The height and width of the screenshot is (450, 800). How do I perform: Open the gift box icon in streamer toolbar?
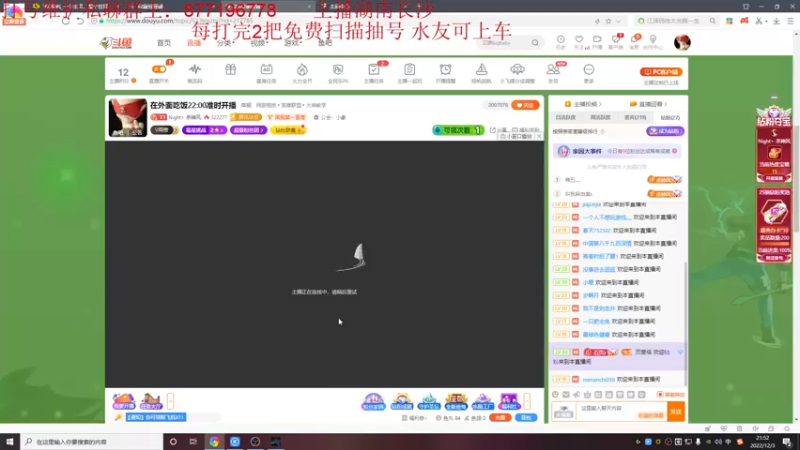pos(231,70)
